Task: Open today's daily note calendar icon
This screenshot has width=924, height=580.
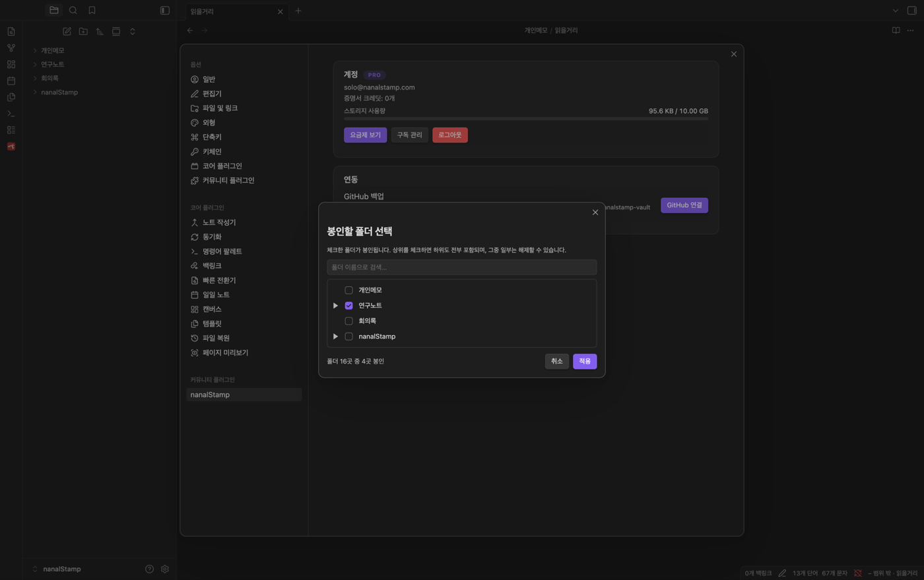Action: point(11,81)
